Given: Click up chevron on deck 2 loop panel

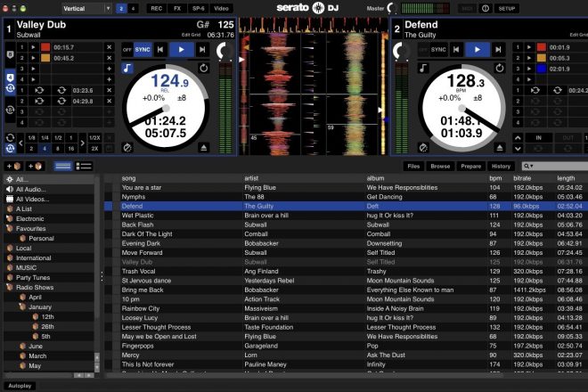Looking at the screenshot, I should tap(518, 138).
